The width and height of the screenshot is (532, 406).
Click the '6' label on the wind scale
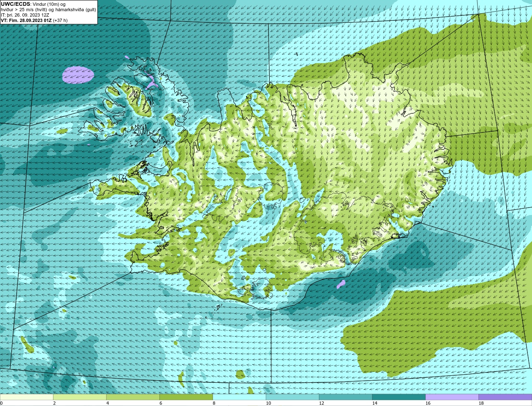point(161,403)
